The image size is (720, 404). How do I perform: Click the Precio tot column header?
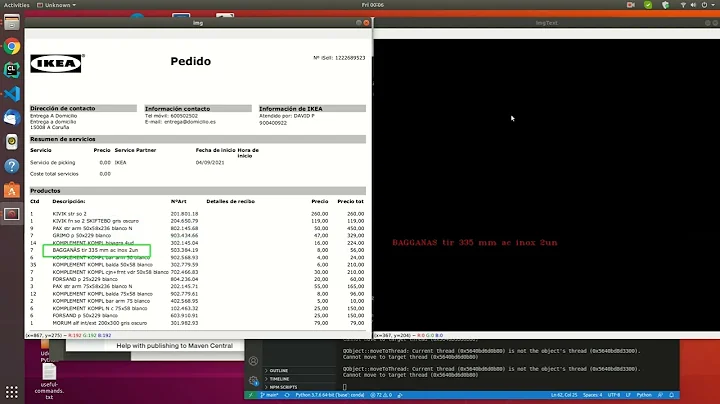[x=350, y=201]
